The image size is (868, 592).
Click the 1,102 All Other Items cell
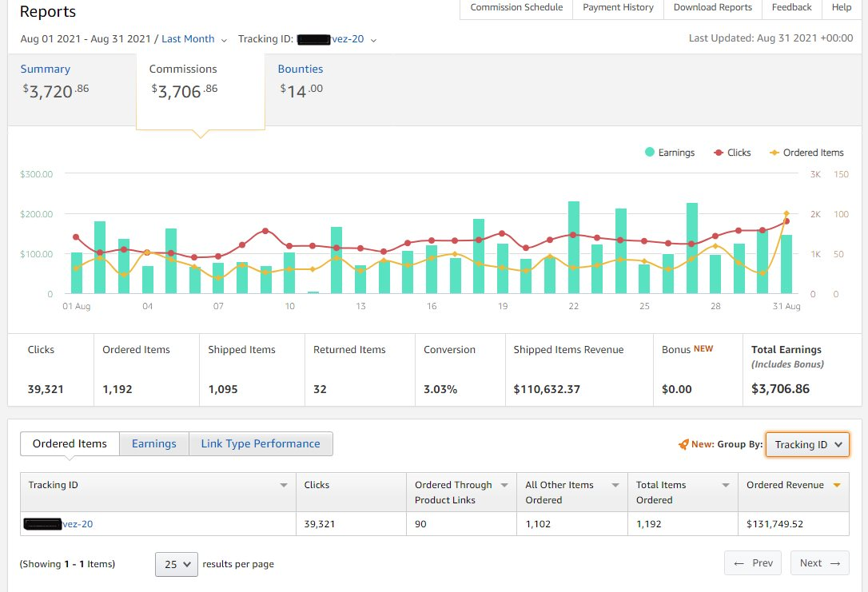[x=538, y=524]
